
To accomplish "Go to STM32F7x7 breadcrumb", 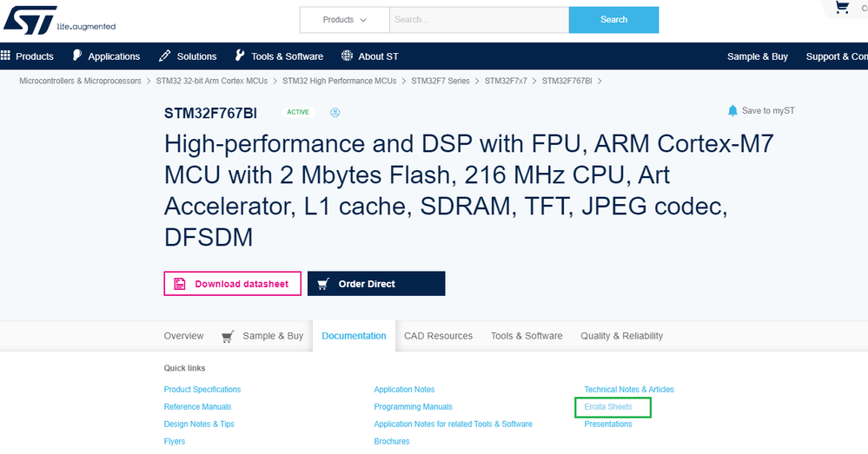I will click(506, 81).
